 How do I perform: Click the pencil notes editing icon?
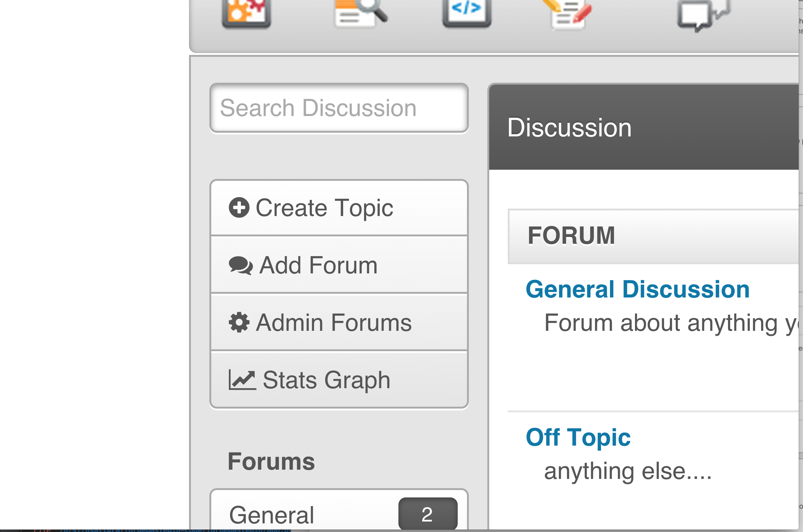tap(570, 14)
